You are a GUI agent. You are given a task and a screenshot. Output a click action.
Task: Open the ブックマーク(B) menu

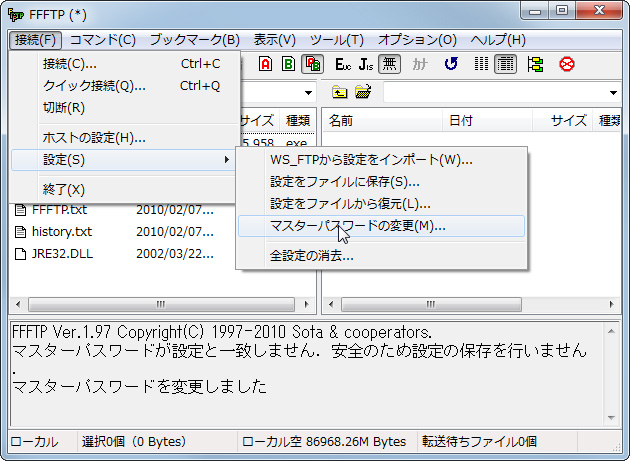coord(194,40)
